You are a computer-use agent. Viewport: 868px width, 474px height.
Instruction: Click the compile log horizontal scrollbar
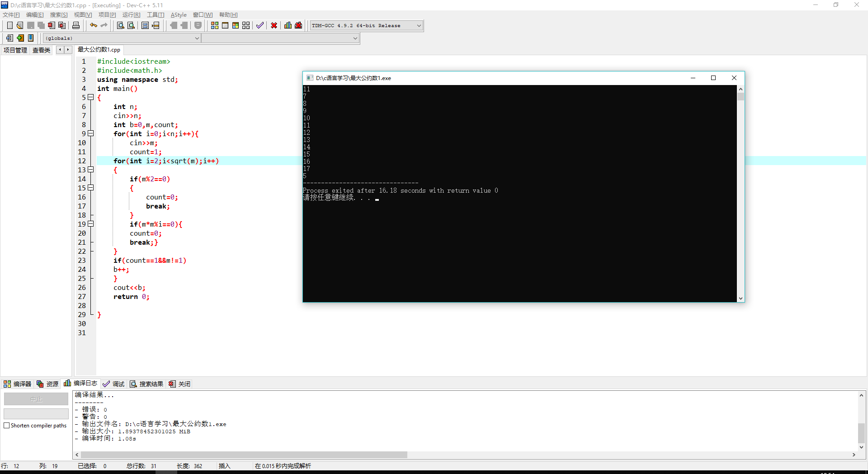(244, 455)
